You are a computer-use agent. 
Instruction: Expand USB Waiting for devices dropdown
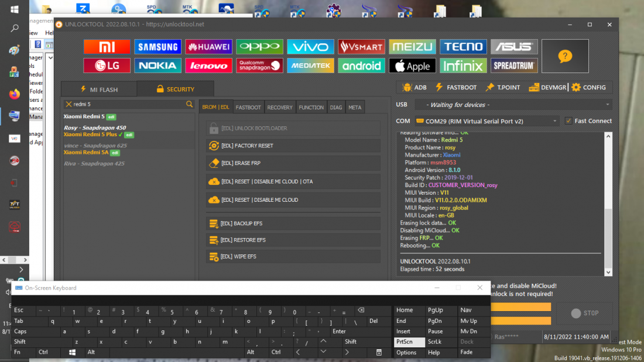(608, 105)
